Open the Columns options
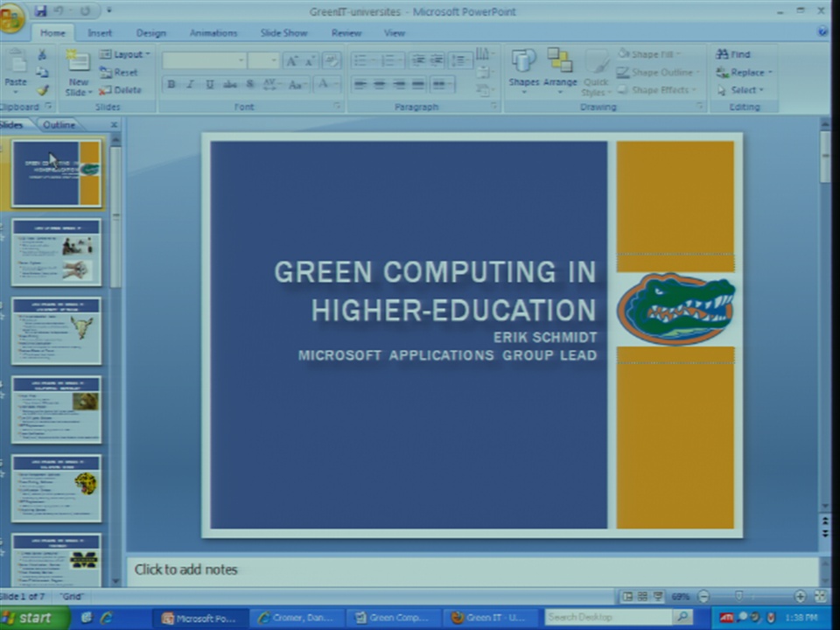The image size is (840, 630). coord(442,84)
